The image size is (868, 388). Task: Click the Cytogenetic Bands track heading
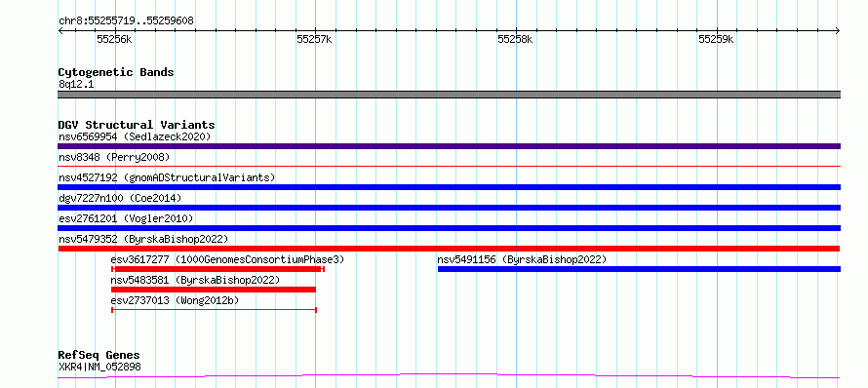click(x=116, y=72)
